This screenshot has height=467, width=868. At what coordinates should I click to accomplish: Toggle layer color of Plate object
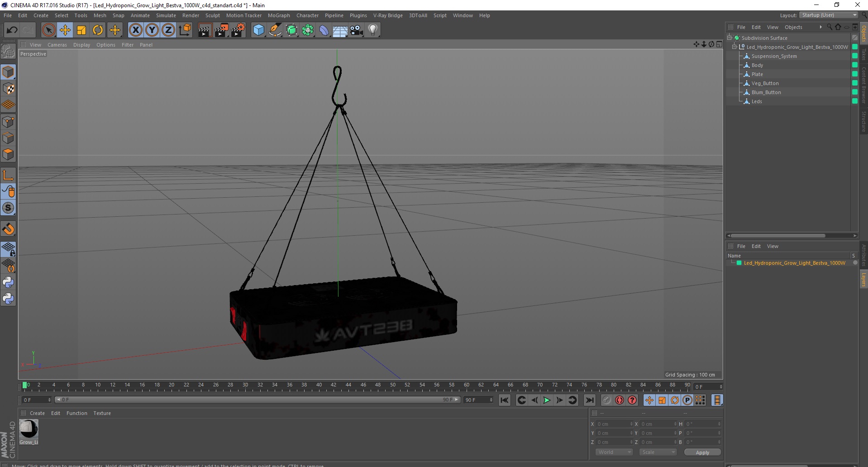click(854, 74)
